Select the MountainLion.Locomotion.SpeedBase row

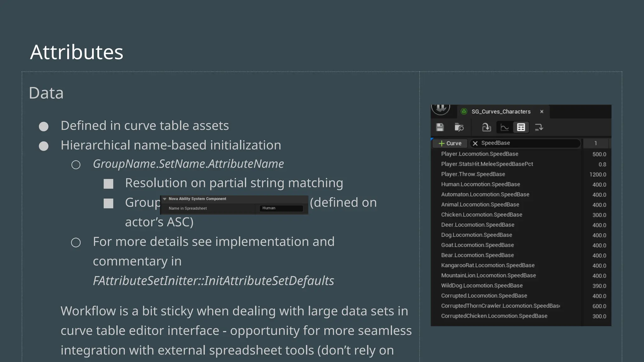pos(521,276)
